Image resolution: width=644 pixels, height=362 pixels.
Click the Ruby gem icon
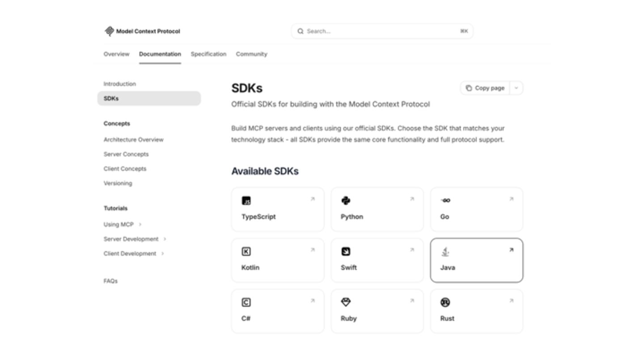(x=346, y=303)
